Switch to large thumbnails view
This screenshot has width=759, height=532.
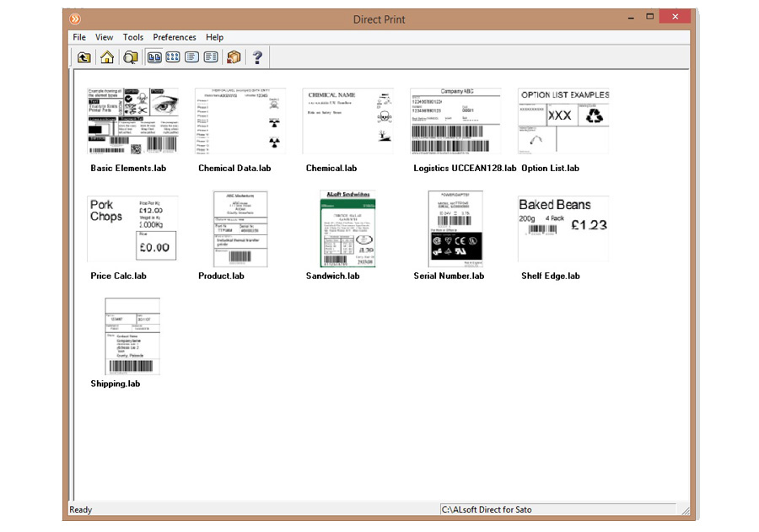tap(154, 57)
